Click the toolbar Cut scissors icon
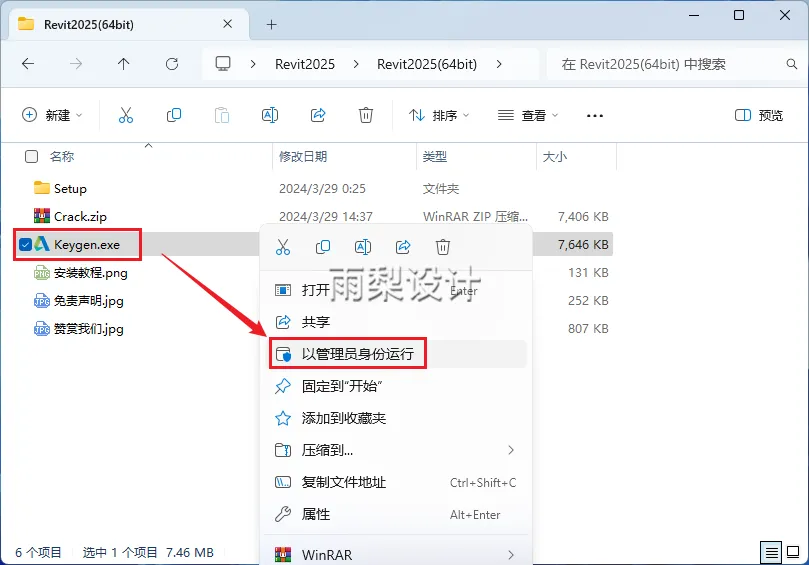The width and height of the screenshot is (809, 565). pyautogui.click(x=125, y=115)
